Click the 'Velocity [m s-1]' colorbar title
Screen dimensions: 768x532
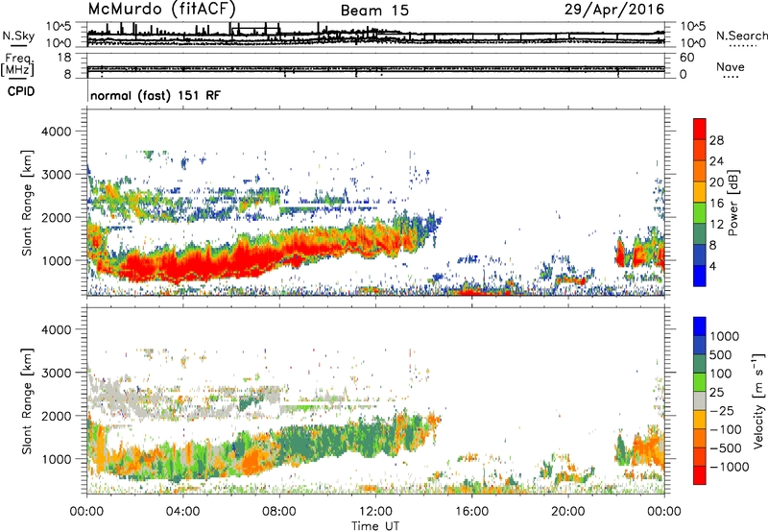pyautogui.click(x=758, y=400)
